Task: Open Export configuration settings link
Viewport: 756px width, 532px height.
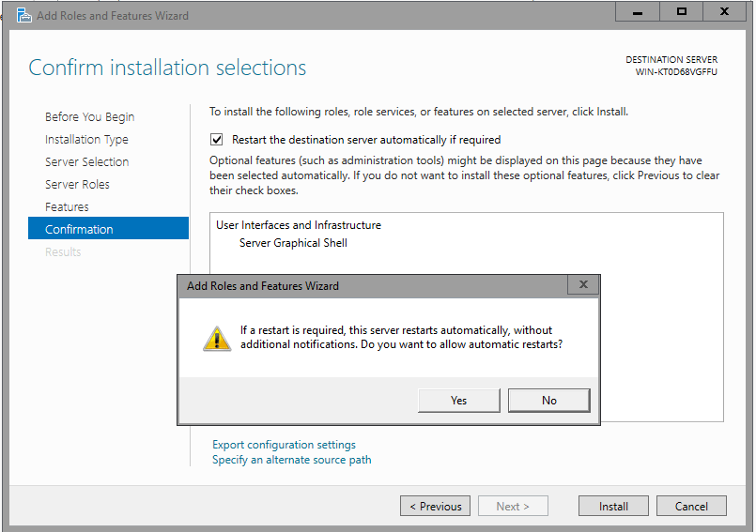Action: [284, 445]
